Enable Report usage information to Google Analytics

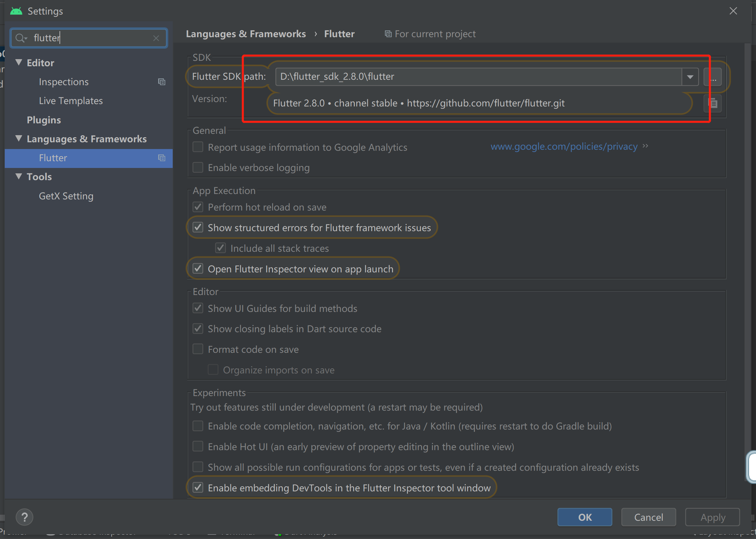198,147
